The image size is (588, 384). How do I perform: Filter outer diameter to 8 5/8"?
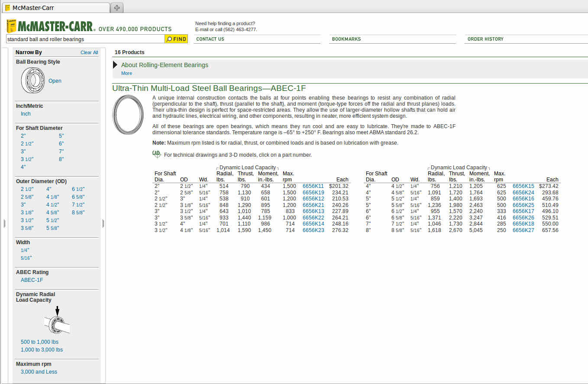coord(78,213)
